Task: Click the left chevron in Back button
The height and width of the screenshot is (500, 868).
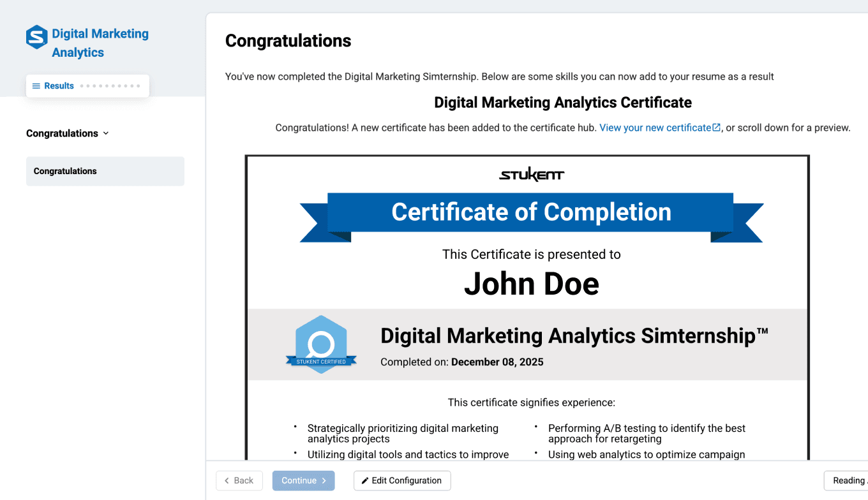Action: click(x=227, y=481)
